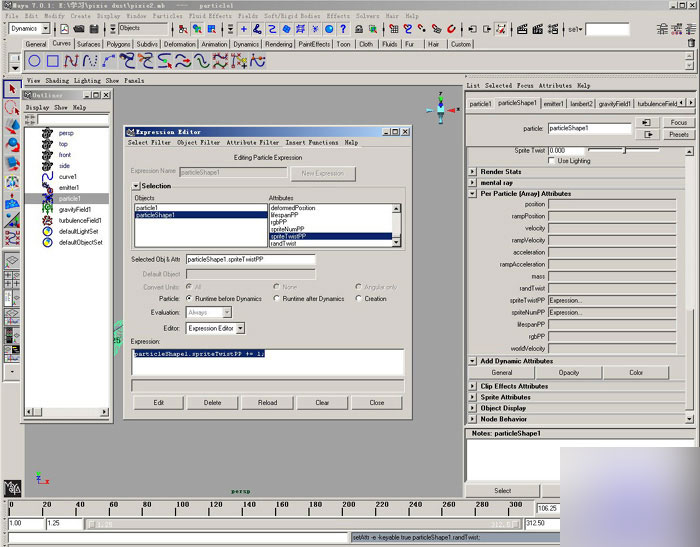Switch to the Surfaces shelf tab
The height and width of the screenshot is (547, 700).
89,44
